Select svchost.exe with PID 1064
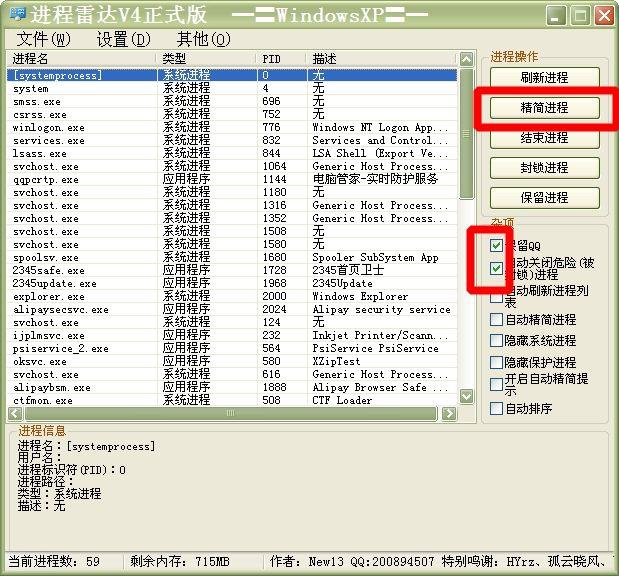Image resolution: width=619 pixels, height=576 pixels. (232, 166)
